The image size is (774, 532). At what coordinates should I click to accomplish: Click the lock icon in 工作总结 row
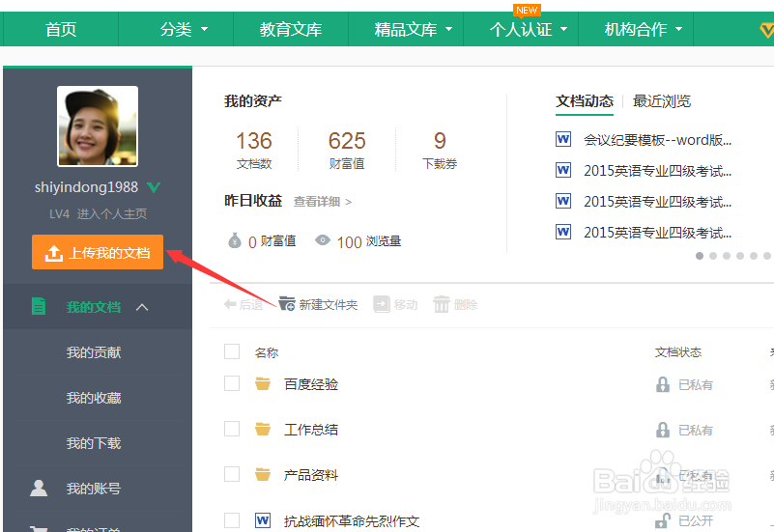(x=663, y=430)
